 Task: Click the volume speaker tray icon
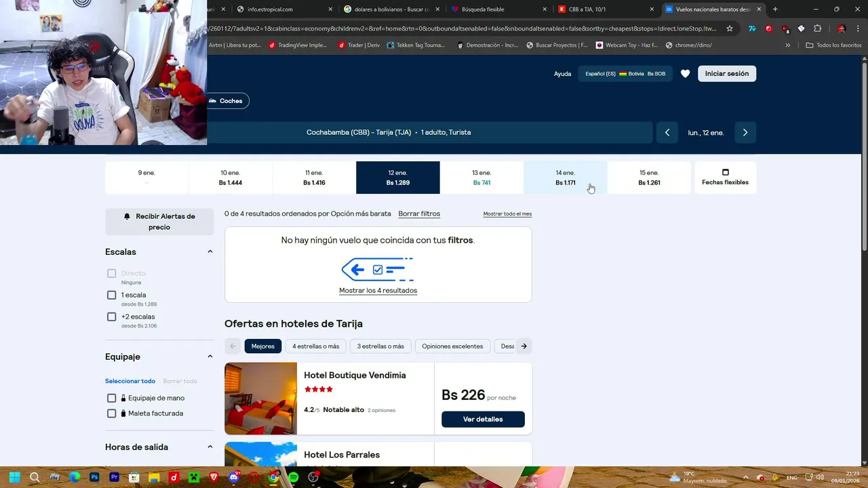[x=819, y=477]
